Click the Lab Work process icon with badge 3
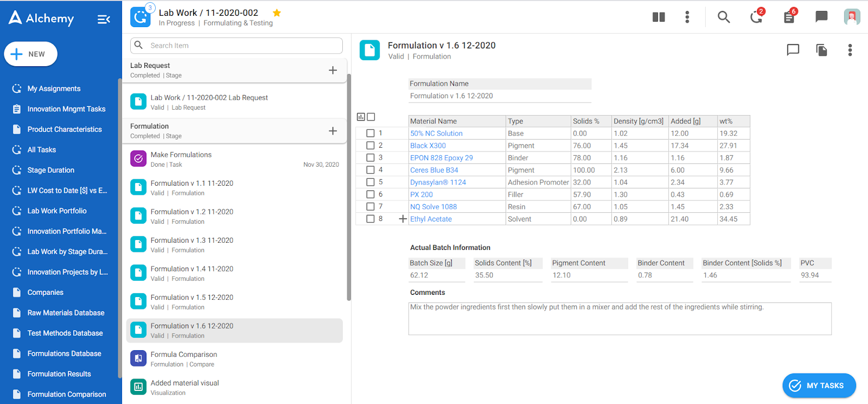868x404 pixels. 141,17
